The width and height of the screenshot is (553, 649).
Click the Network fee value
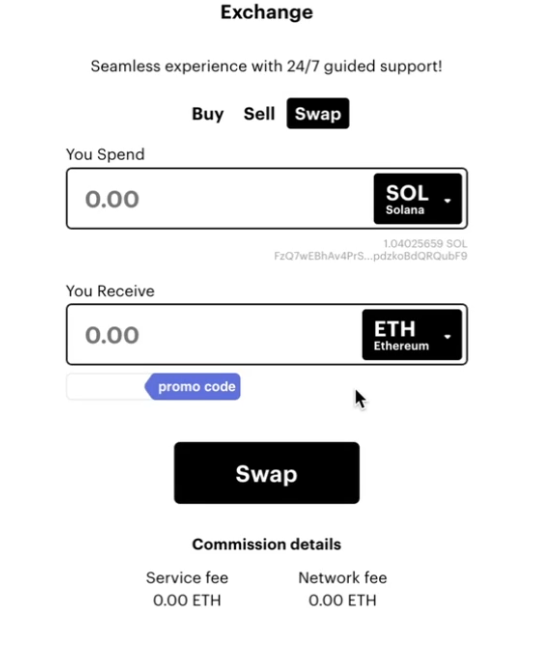click(x=342, y=600)
